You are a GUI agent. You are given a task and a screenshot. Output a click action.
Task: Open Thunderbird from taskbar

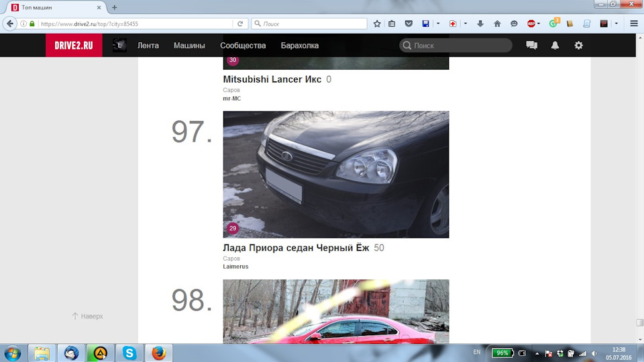pyautogui.click(x=72, y=353)
